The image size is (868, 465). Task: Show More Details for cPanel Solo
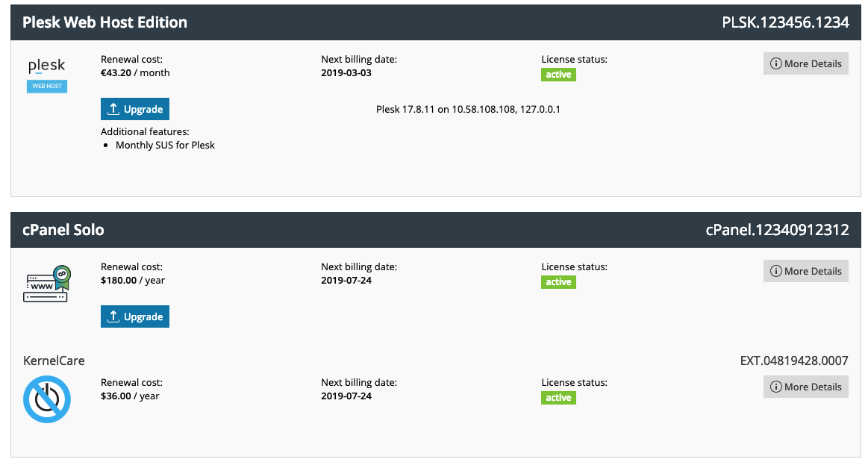coord(805,271)
